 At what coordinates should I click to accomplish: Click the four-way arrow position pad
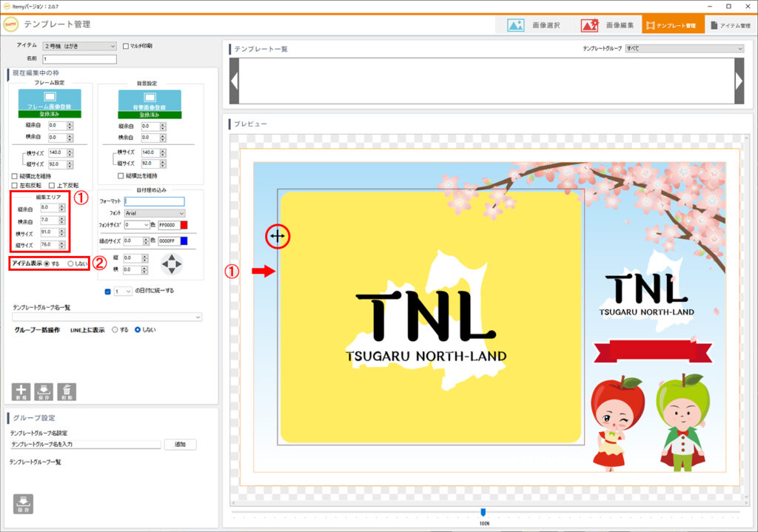point(171,264)
